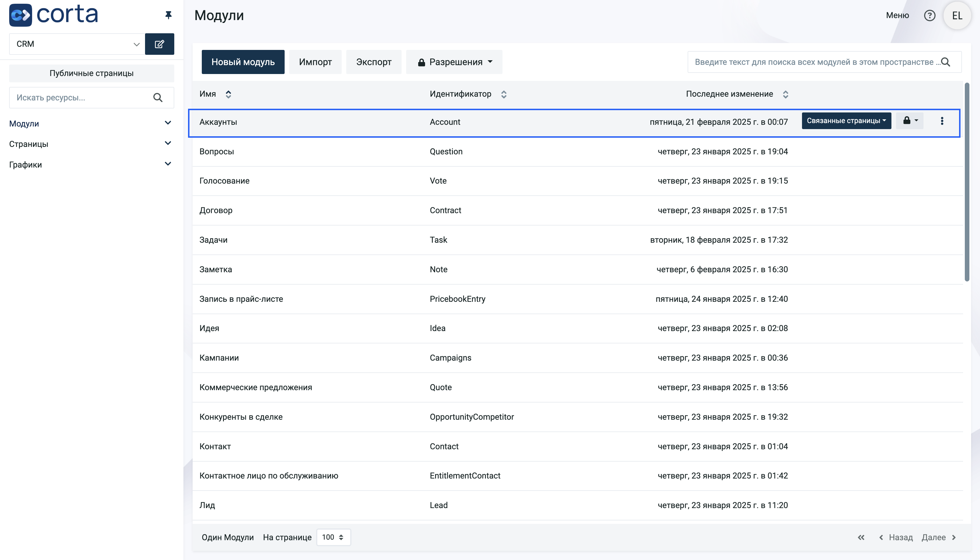Click the EntitlementContact identifier cell
The width and height of the screenshot is (980, 560).
click(x=465, y=476)
